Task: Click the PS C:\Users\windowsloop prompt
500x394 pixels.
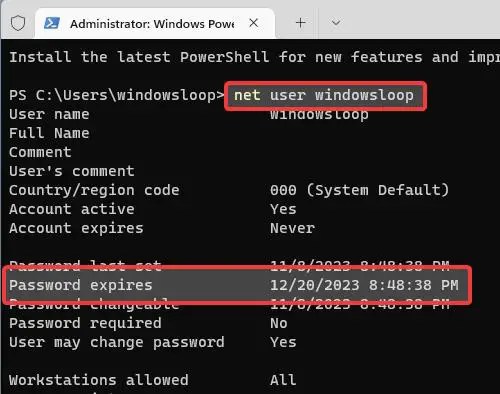Action: click(x=116, y=95)
